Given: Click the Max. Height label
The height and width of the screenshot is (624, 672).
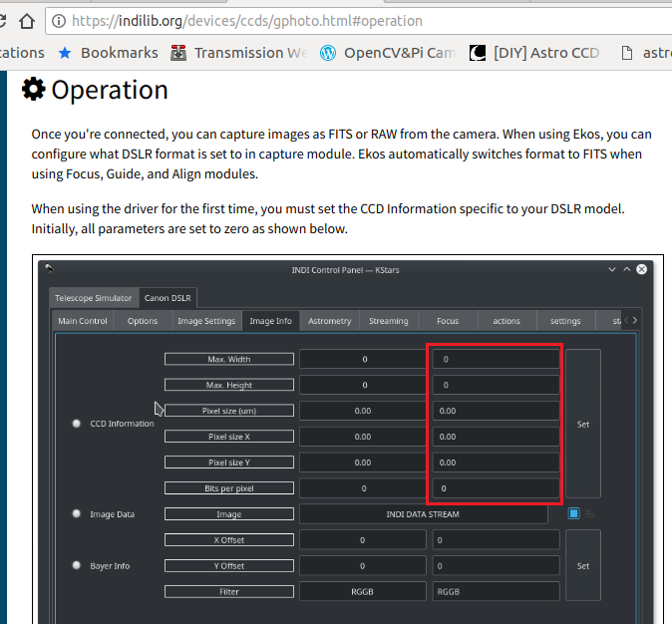Looking at the screenshot, I should point(229,385).
